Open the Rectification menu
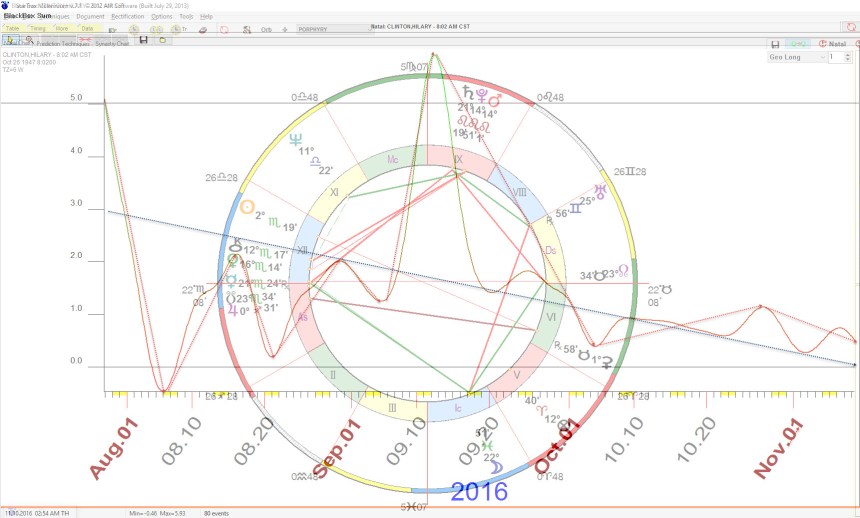Viewport: 860px width, 518px height. click(x=128, y=16)
